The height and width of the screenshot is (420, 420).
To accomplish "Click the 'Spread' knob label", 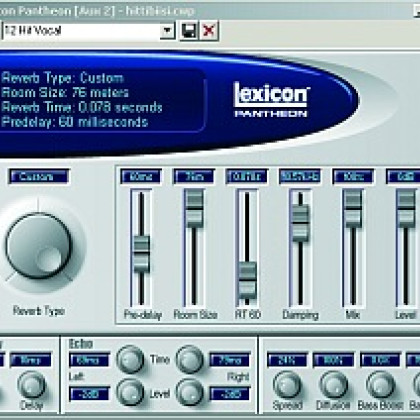I will tap(287, 405).
